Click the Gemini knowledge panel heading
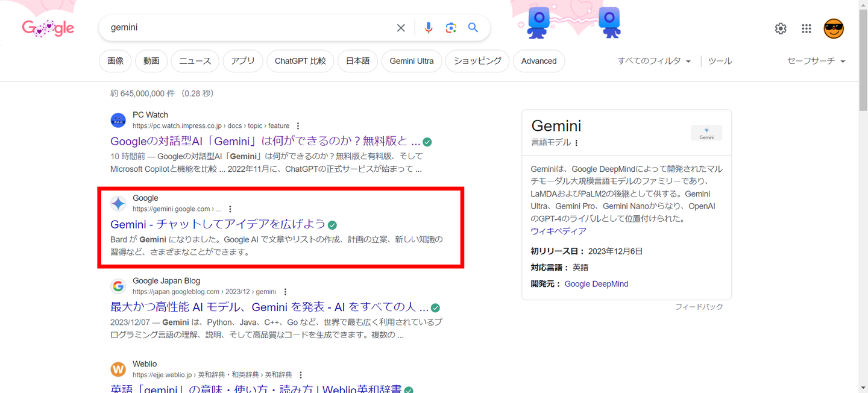The image size is (868, 393). [x=556, y=125]
